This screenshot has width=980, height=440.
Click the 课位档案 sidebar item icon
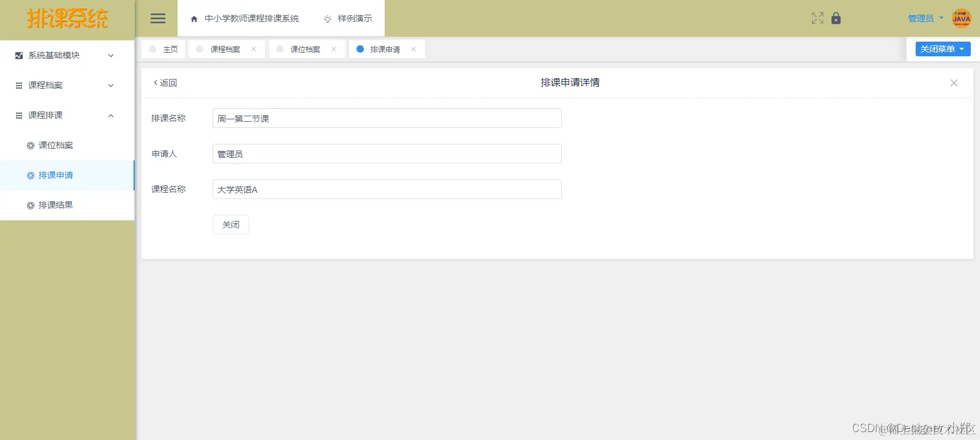31,146
